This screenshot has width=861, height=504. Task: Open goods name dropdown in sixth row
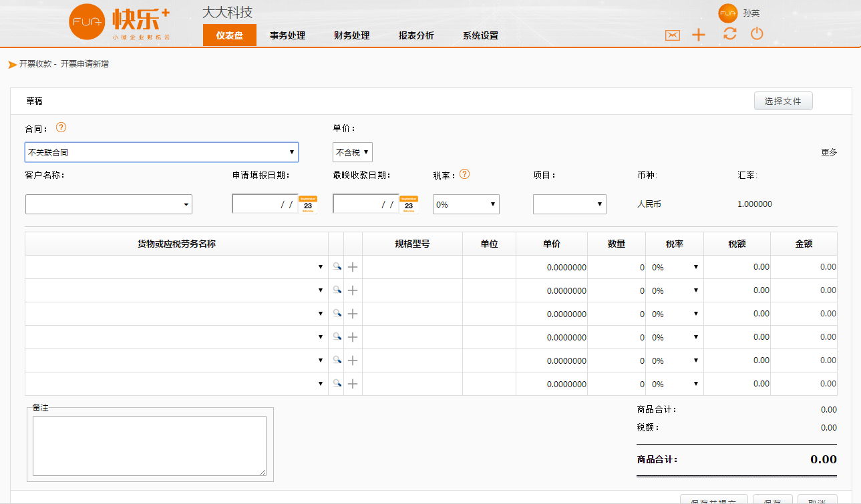pos(176,384)
